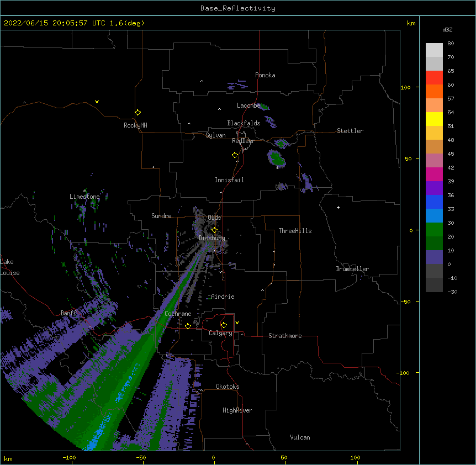The height and width of the screenshot is (465, 476).
Task: Select the Airdrie label
Action: 223,297
